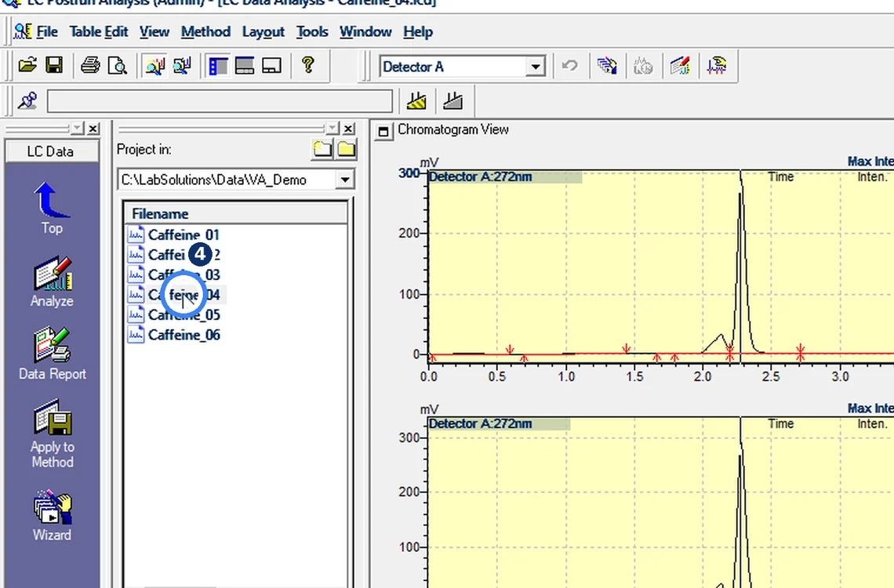The image size is (894, 588).
Task: Click the chart-with-pencil edit icon
Action: pos(680,66)
